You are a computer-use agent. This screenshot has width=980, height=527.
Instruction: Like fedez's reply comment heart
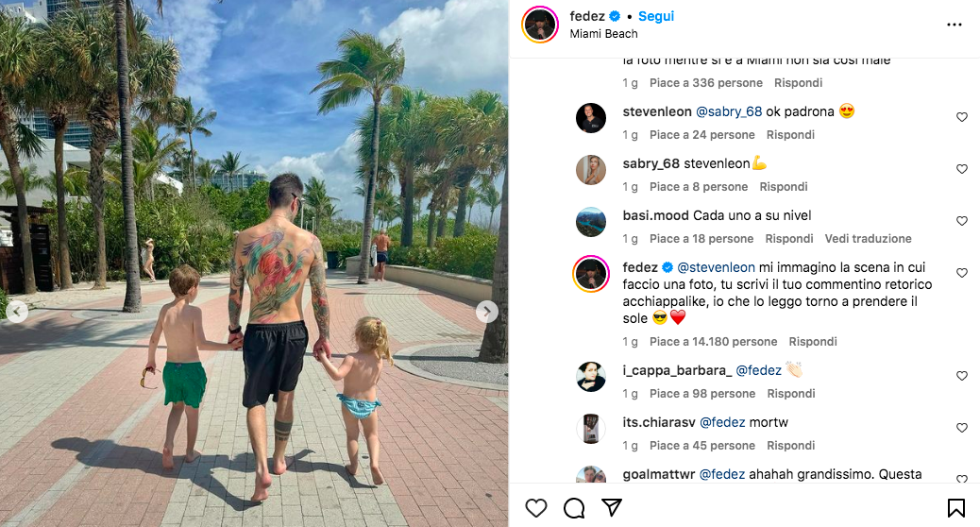962,273
